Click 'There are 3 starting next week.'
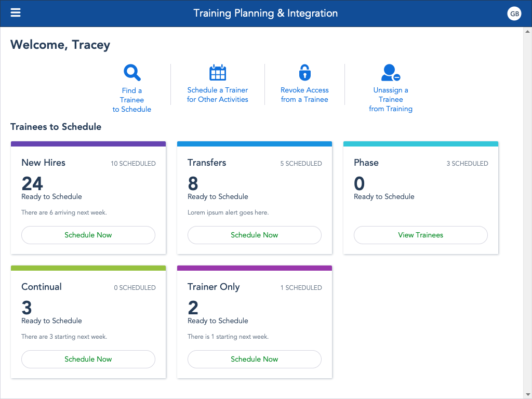This screenshot has width=532, height=399. [x=64, y=337]
